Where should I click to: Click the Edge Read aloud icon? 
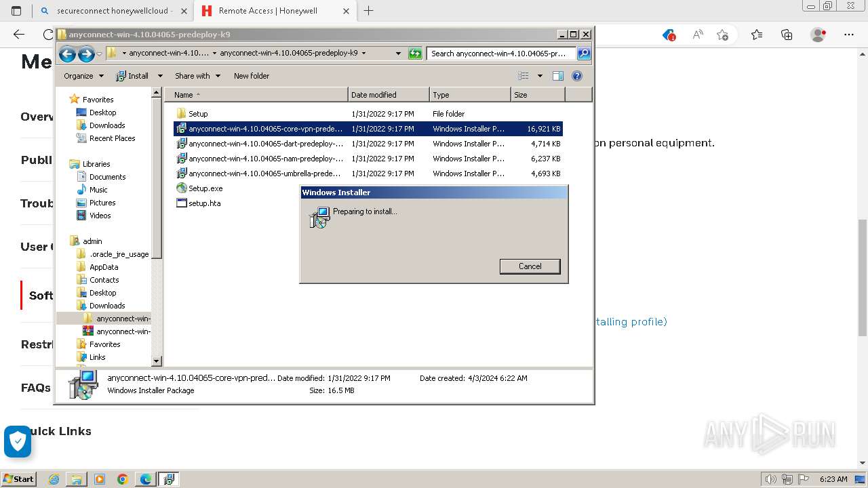[697, 35]
